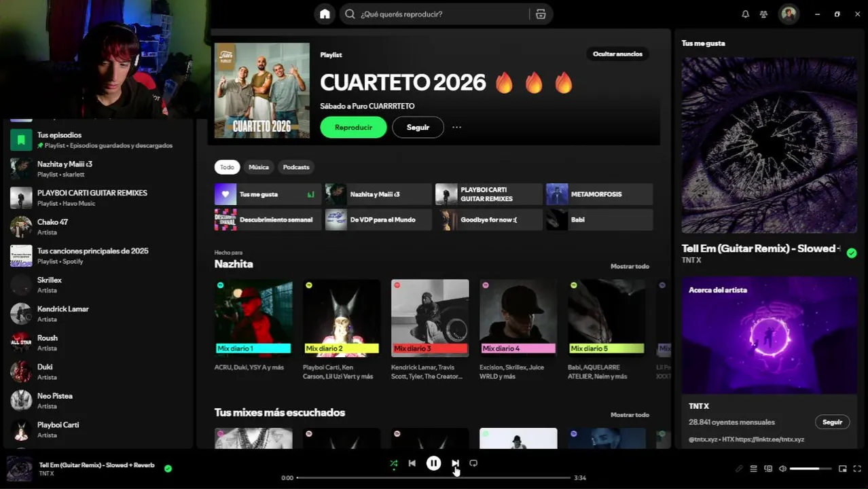Click search field '¿Qué querés reproducir?'

pyautogui.click(x=435, y=14)
